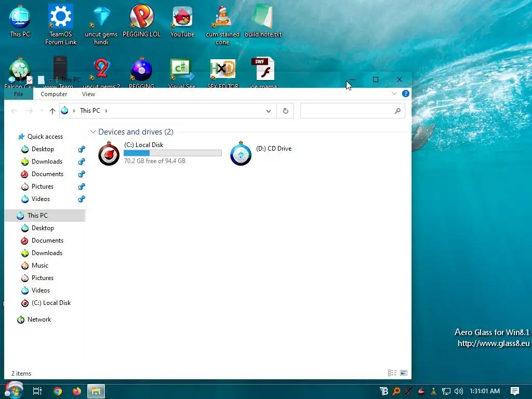Open Explorer help with the question-mark icon

(405, 94)
